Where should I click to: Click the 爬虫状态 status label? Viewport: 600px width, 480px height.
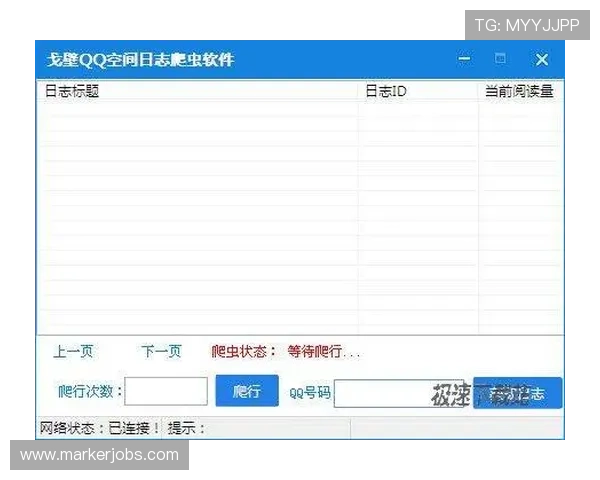(244, 351)
